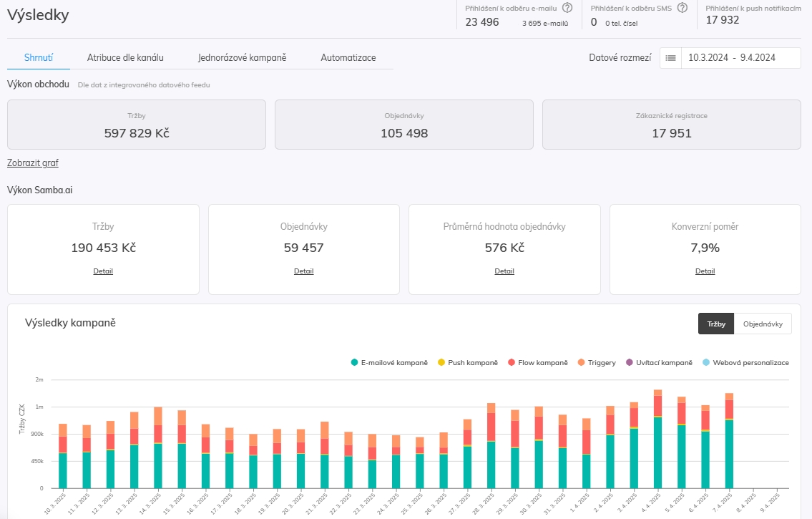
Task: Expand chart via Zobrazit graf link
Action: point(33,163)
